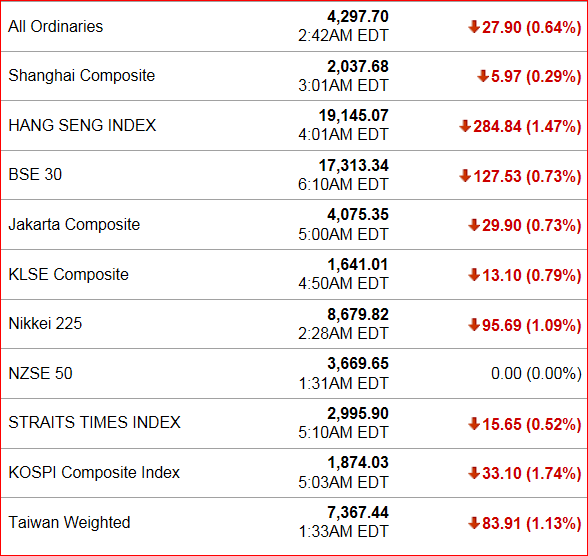Select the NZSE 50 index name

[x=40, y=373]
